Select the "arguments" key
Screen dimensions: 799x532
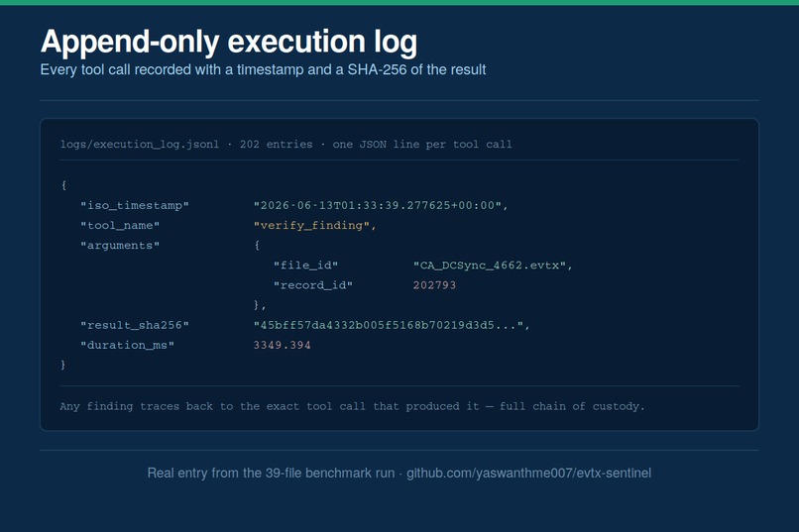pyautogui.click(x=120, y=246)
